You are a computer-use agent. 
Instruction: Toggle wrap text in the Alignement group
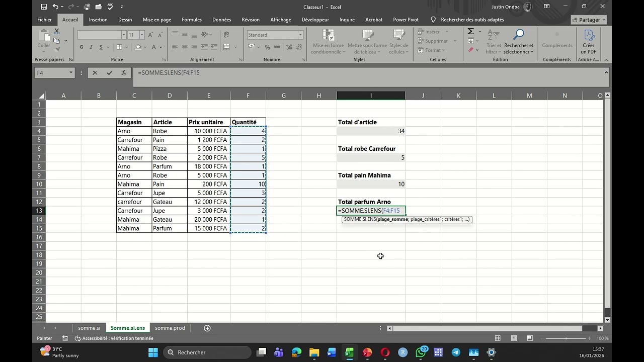226,35
